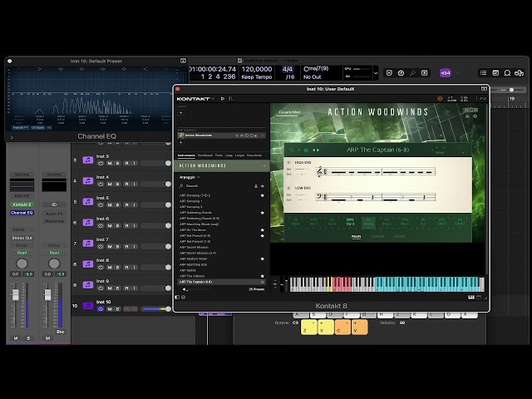532x399 pixels.
Task: Go to previous preset with left arrow
Action: [x=314, y=150]
